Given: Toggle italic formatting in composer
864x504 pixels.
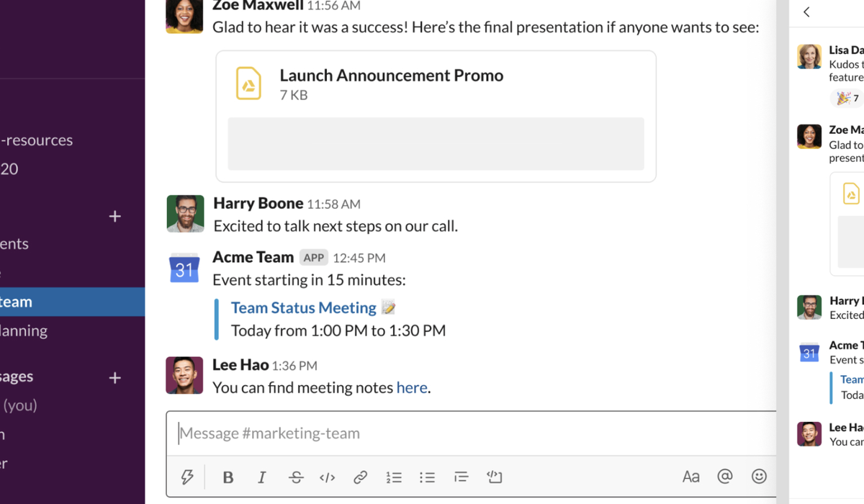Looking at the screenshot, I should (262, 477).
